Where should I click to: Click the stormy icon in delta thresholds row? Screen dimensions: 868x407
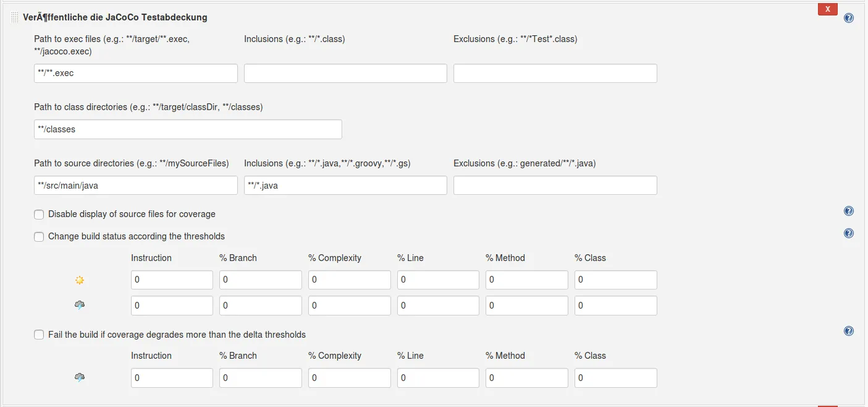(x=79, y=378)
